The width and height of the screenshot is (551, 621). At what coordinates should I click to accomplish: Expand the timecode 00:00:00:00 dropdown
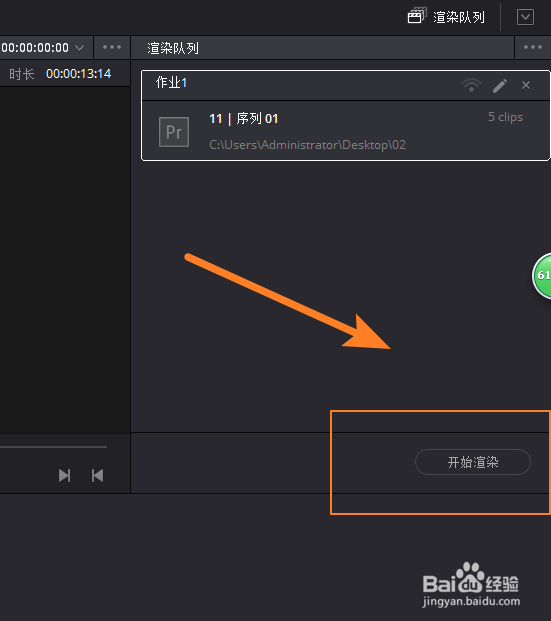click(79, 48)
